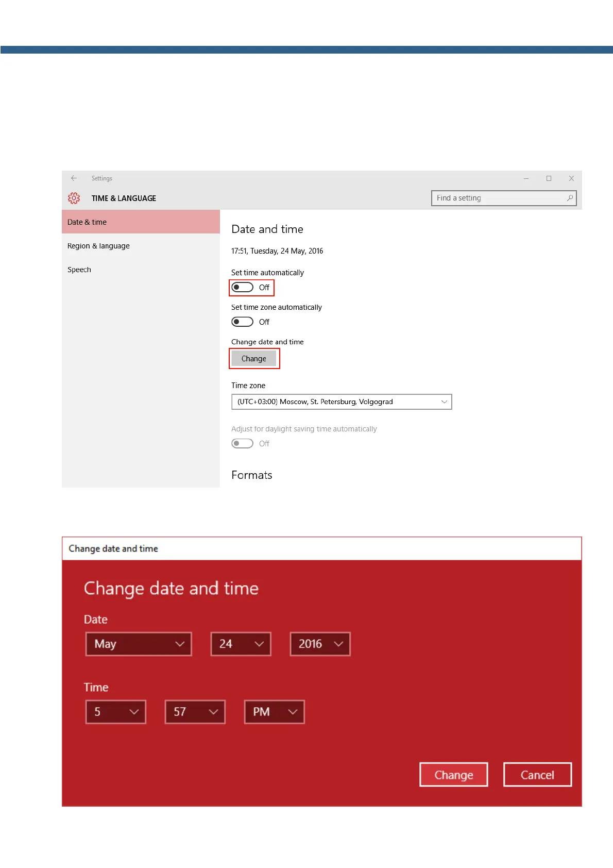This screenshot has height=868, width=613.
Task: Click the 'Adjust for daylight saving time automatically' label
Action: tap(304, 429)
